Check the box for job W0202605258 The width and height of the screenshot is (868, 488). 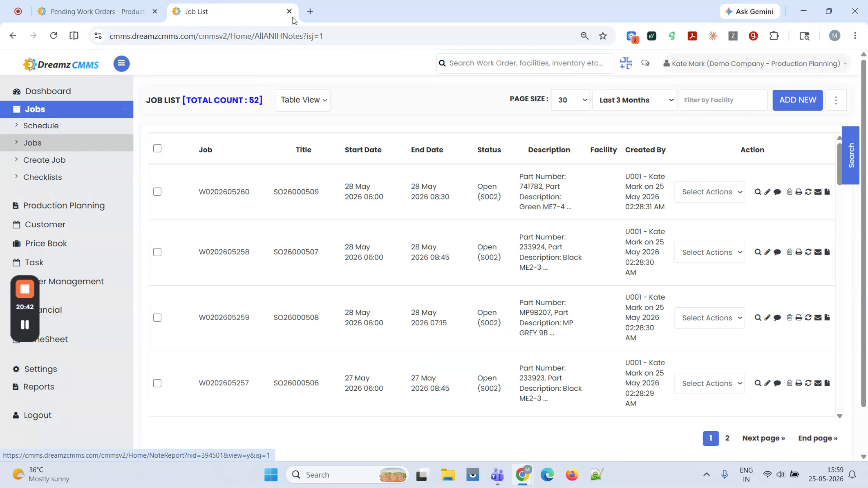pos(157,252)
